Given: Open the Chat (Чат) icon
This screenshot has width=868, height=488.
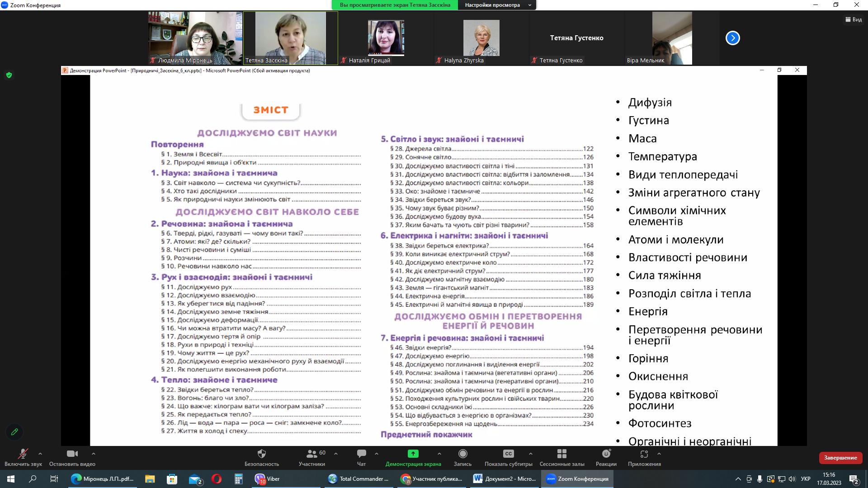Looking at the screenshot, I should (x=361, y=454).
